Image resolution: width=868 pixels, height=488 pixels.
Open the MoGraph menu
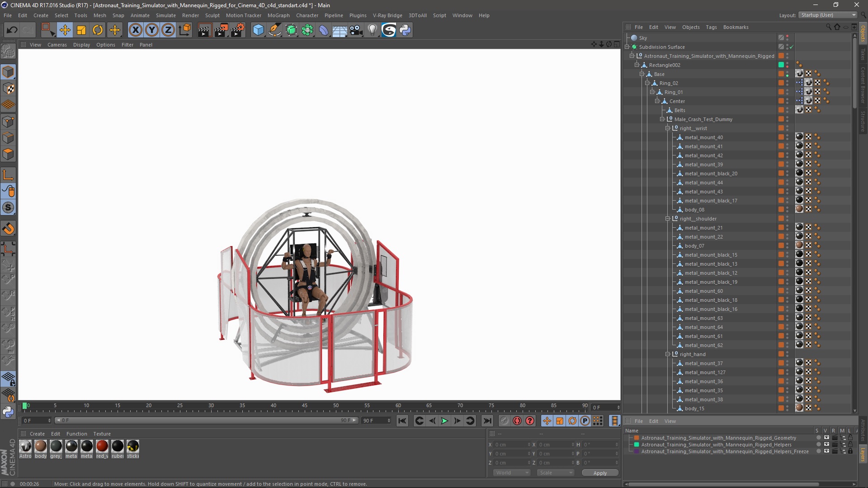click(278, 15)
